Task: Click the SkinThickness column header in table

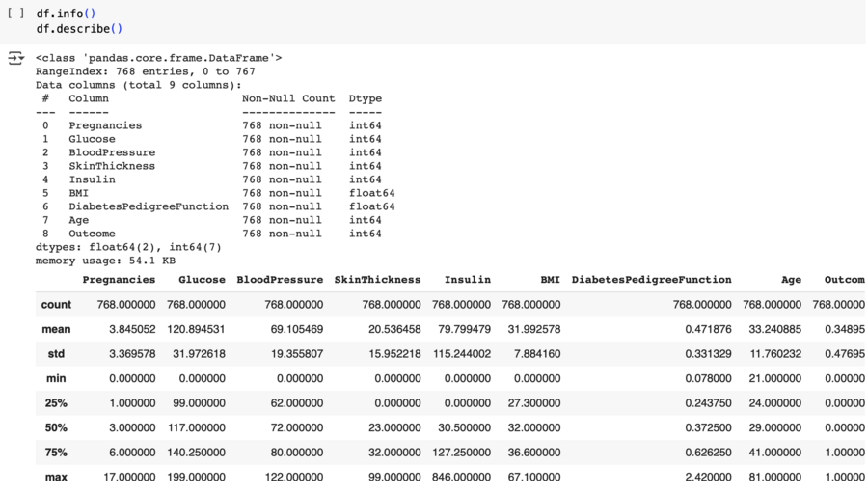Action: click(377, 280)
